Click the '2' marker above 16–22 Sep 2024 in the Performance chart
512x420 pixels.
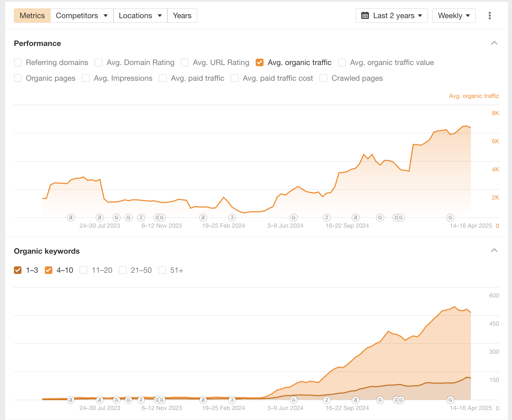(x=327, y=217)
